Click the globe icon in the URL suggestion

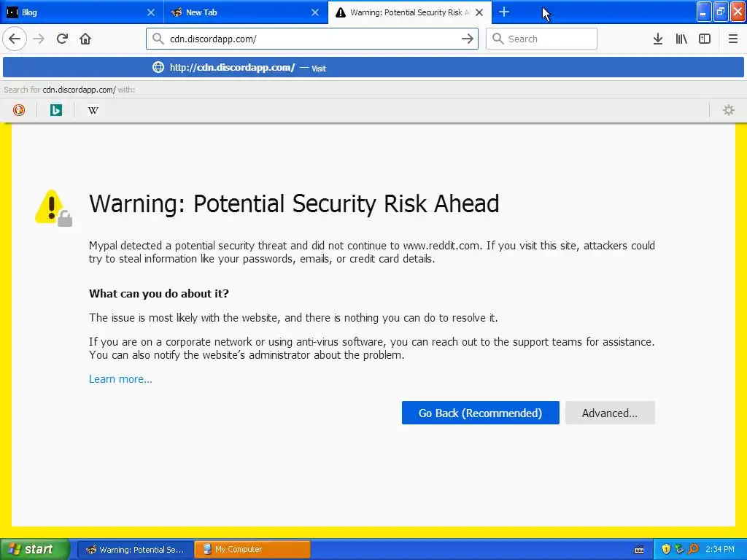158,67
